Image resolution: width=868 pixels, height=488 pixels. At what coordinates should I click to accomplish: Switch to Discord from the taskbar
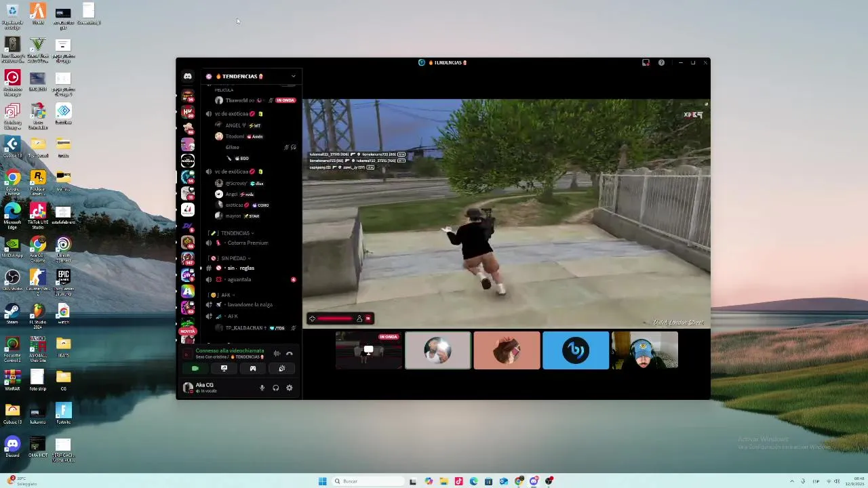tap(534, 481)
